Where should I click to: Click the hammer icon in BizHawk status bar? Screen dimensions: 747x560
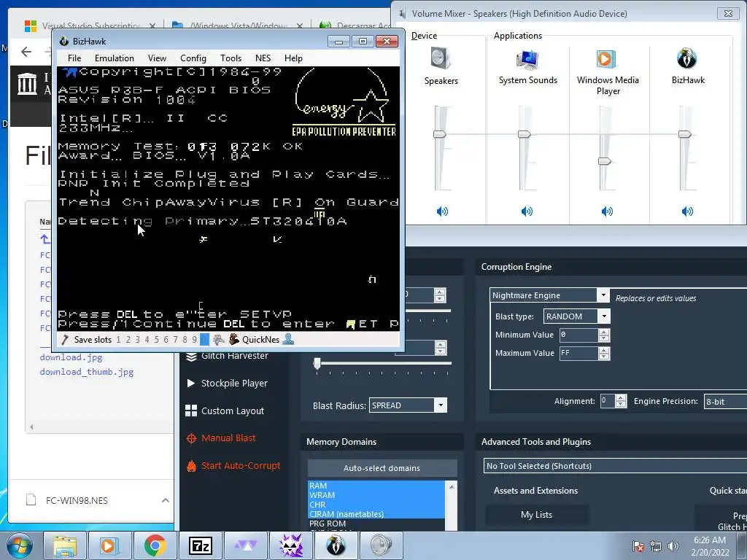(x=65, y=340)
